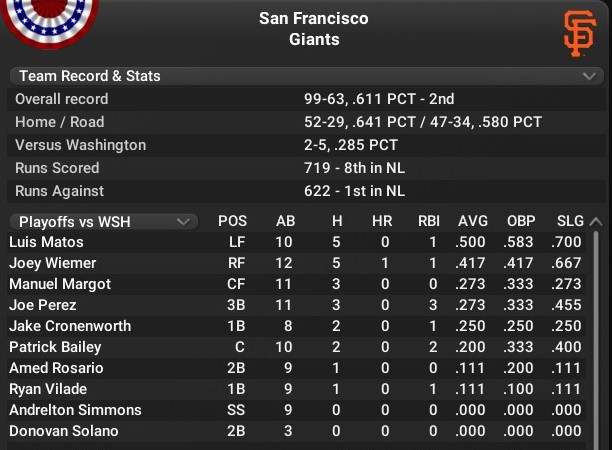Click the chevron on Team Record bar
Image resolution: width=612 pixels, height=450 pixels.
tap(589, 76)
